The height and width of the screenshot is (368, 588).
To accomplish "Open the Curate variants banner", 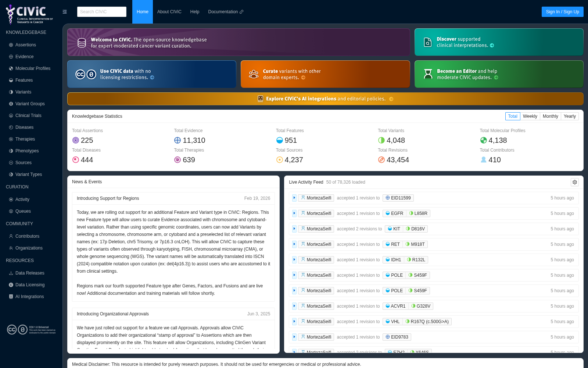I will coord(325,74).
